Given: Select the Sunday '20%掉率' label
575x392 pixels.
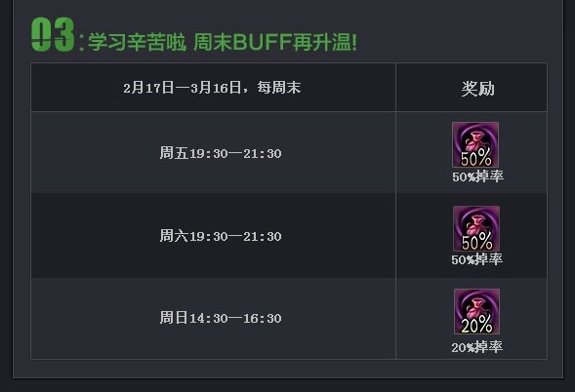Looking at the screenshot, I should 477,347.
